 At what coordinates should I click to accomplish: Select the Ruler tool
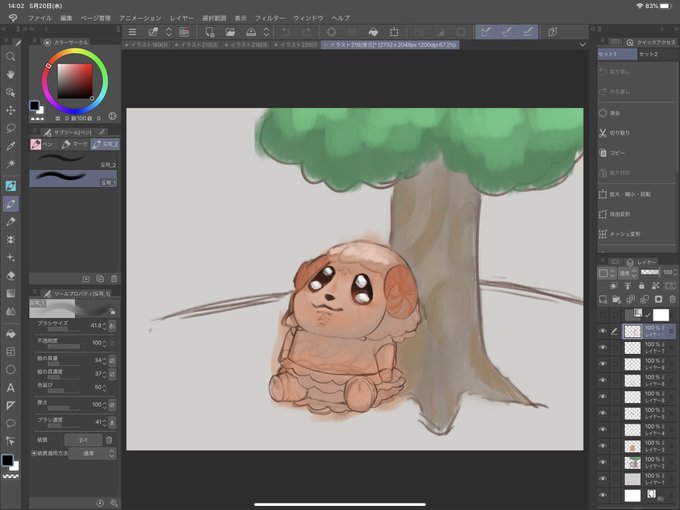coord(10,405)
